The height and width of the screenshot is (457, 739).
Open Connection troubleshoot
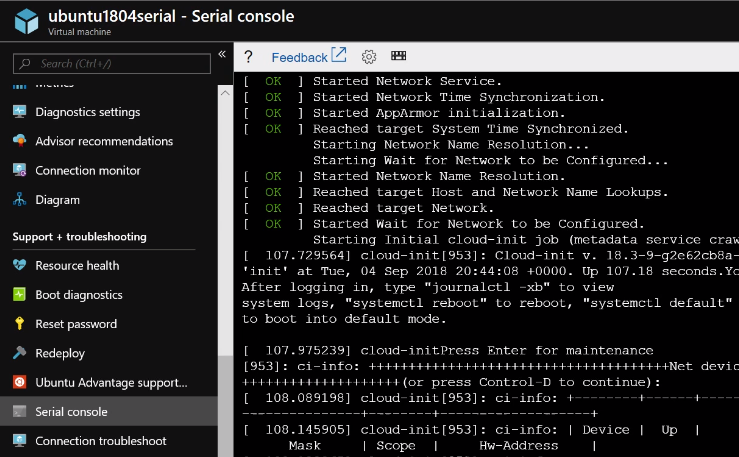pyautogui.click(x=101, y=441)
